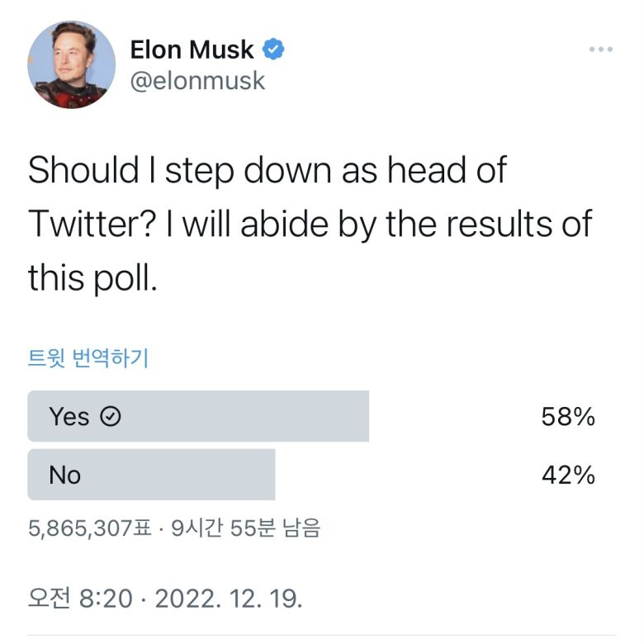The image size is (644, 644).
Task: Click the checkmark icon beside Yes
Action: pyautogui.click(x=110, y=417)
